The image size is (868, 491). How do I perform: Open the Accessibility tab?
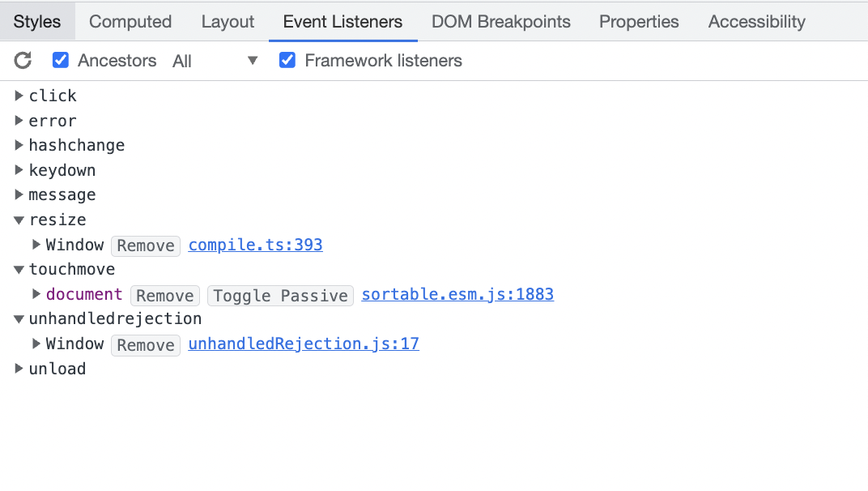pyautogui.click(x=757, y=21)
